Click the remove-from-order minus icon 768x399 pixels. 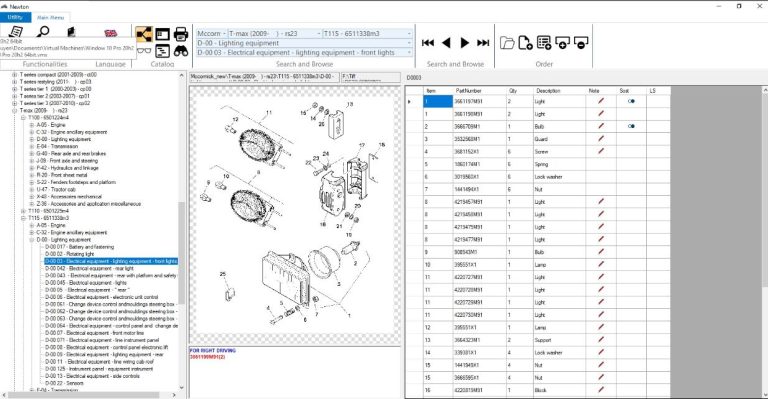(x=581, y=43)
